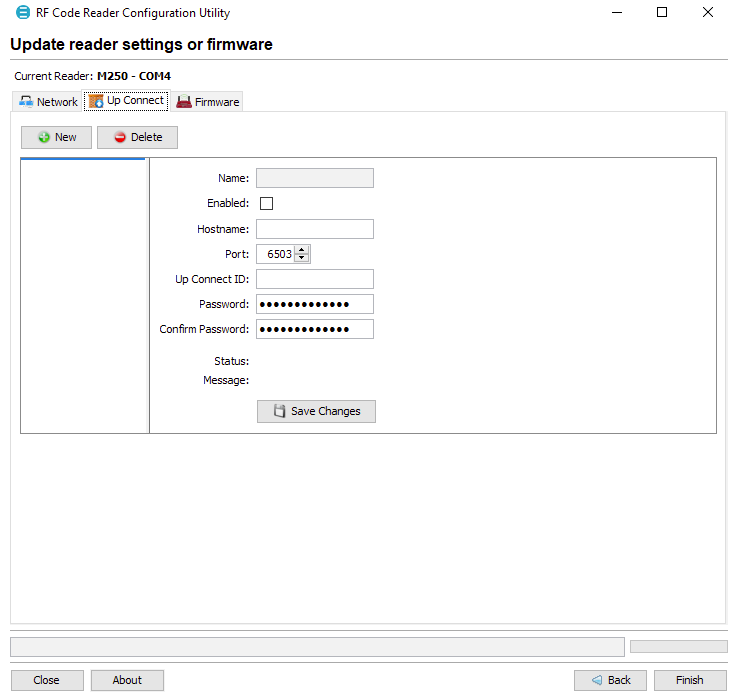Click the RF Code app logo icon

coord(23,13)
